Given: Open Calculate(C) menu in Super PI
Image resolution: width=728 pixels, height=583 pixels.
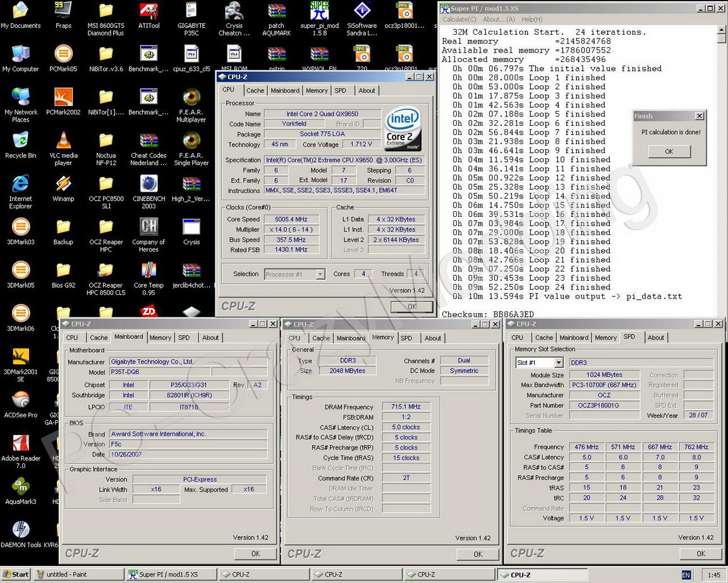Looking at the screenshot, I should (459, 20).
